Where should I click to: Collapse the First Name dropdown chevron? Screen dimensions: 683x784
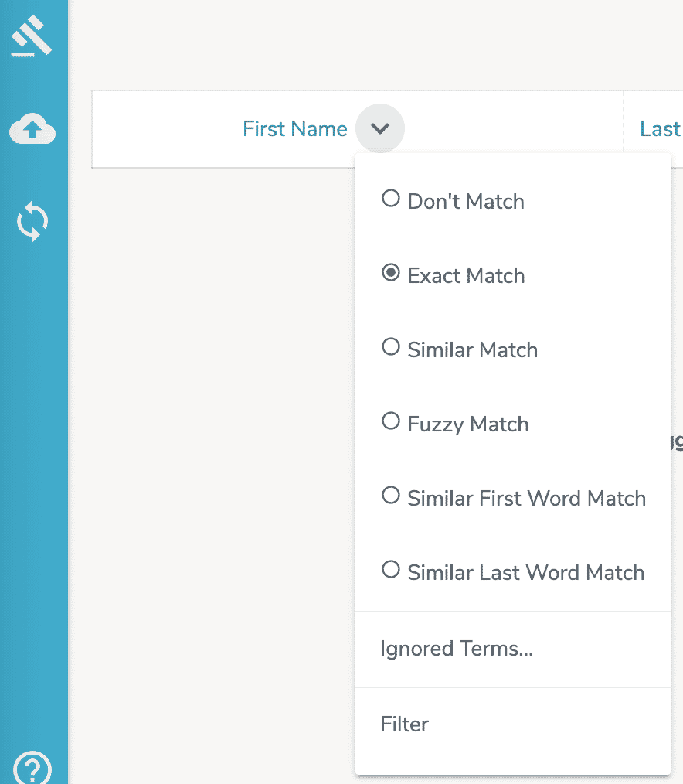379,128
